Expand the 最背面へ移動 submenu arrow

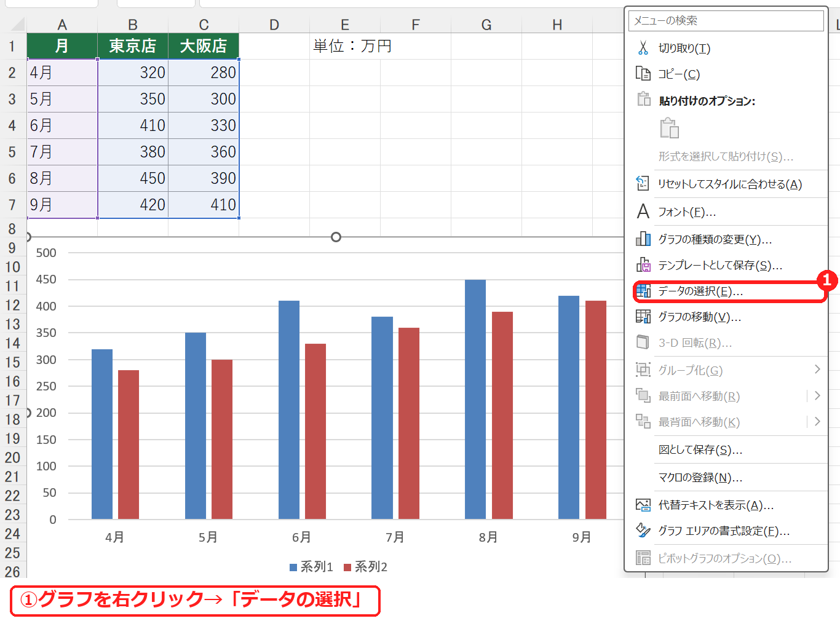pyautogui.click(x=817, y=421)
